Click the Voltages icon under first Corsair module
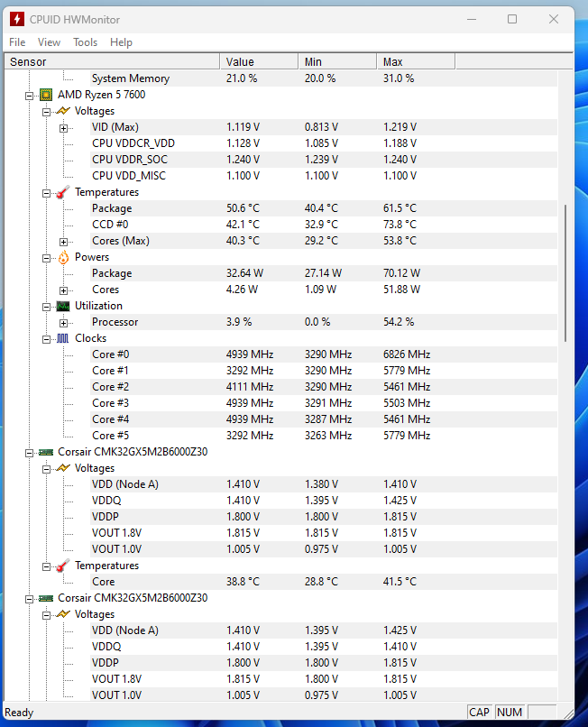588x727 pixels. tap(63, 468)
